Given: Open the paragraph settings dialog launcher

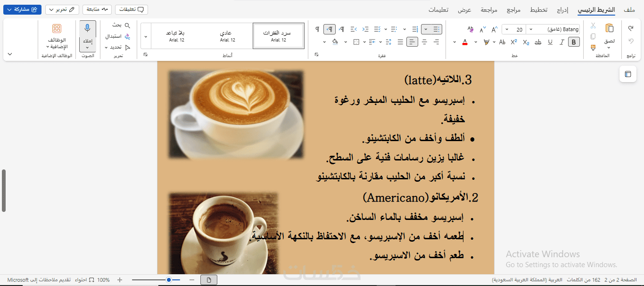Looking at the screenshot, I should 316,55.
